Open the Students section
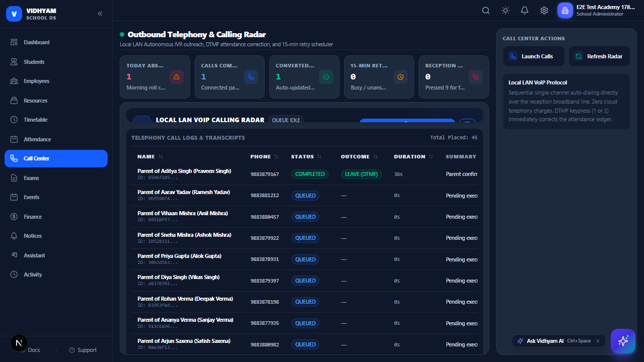This screenshot has width=644, height=362. click(x=56, y=62)
